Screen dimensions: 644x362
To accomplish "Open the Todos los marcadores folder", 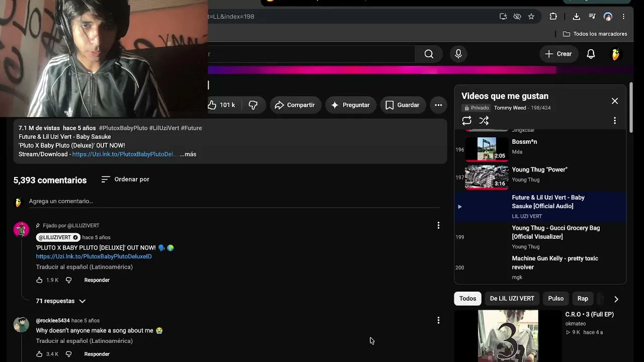I will click(x=595, y=34).
